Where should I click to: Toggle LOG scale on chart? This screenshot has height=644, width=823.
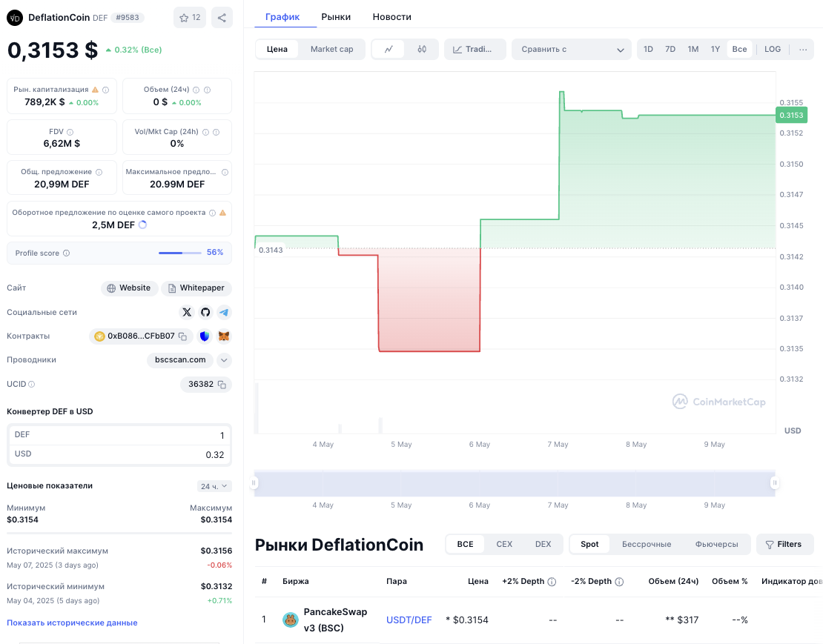[x=773, y=50]
